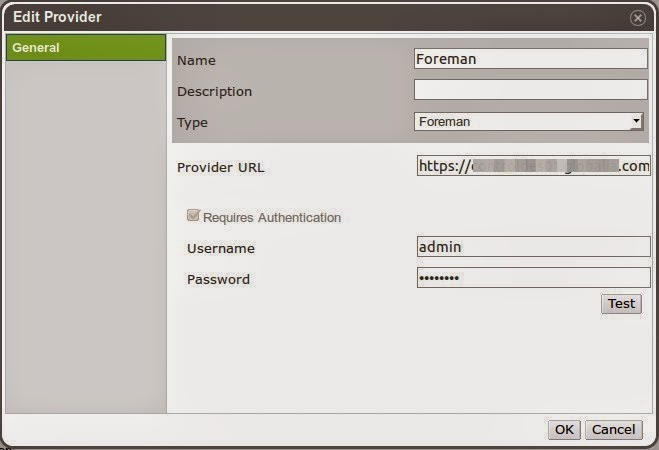Viewport: 659px width, 450px height.
Task: Click the Password label text
Action: coord(218,279)
